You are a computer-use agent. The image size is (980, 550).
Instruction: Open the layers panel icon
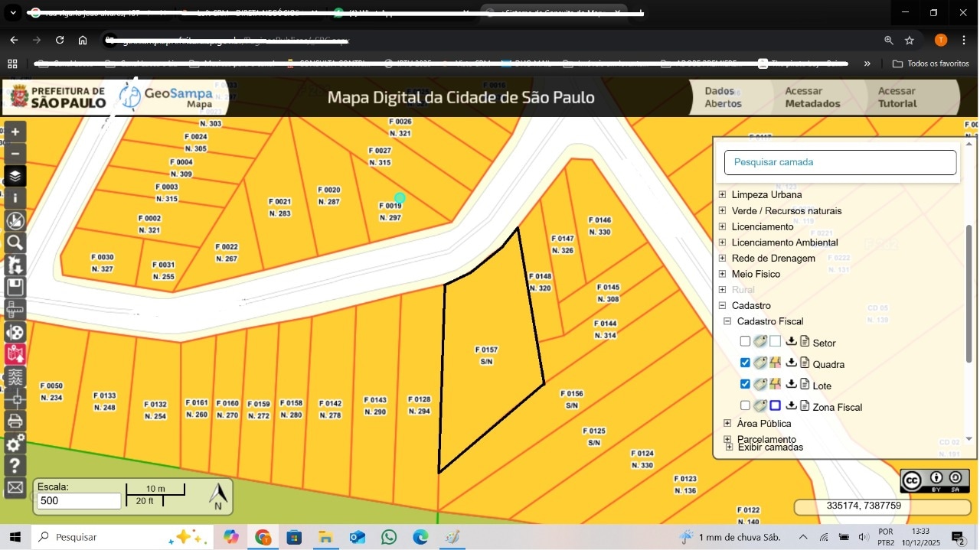click(15, 176)
